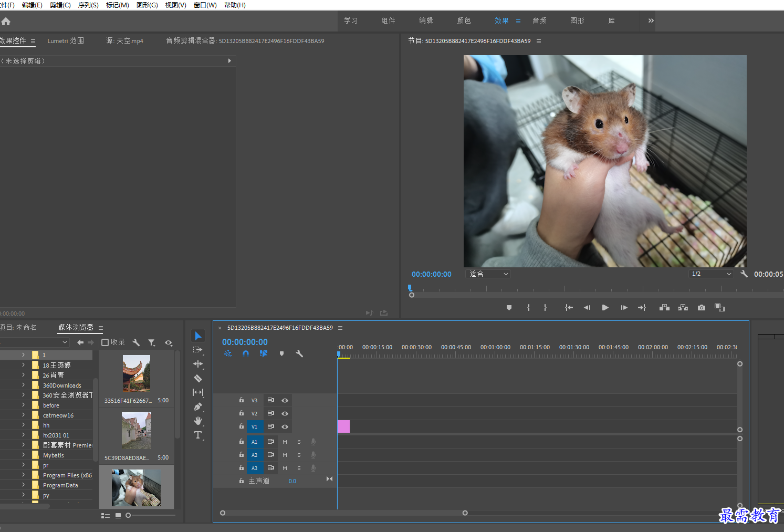Image resolution: width=784 pixels, height=532 pixels.
Task: Step back one frame
Action: pos(587,308)
